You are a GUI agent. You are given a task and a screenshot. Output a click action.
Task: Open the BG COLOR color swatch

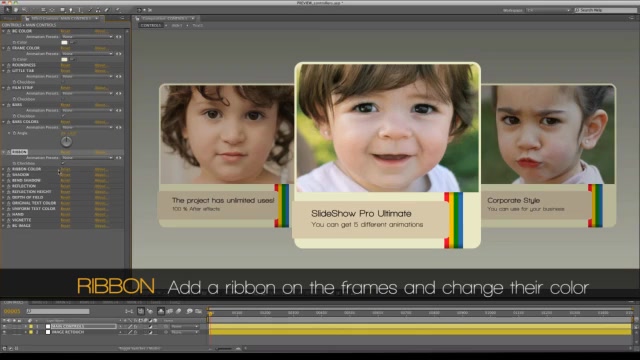tap(64, 42)
